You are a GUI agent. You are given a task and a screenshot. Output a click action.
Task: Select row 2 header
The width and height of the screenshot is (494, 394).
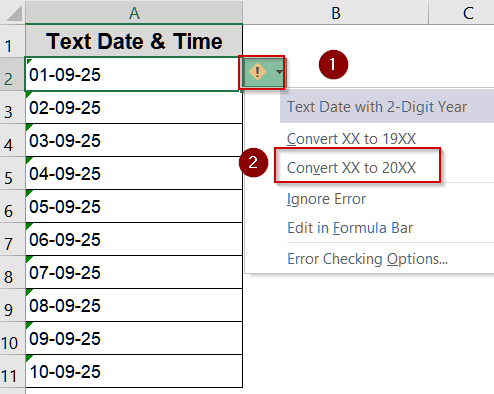[12, 74]
